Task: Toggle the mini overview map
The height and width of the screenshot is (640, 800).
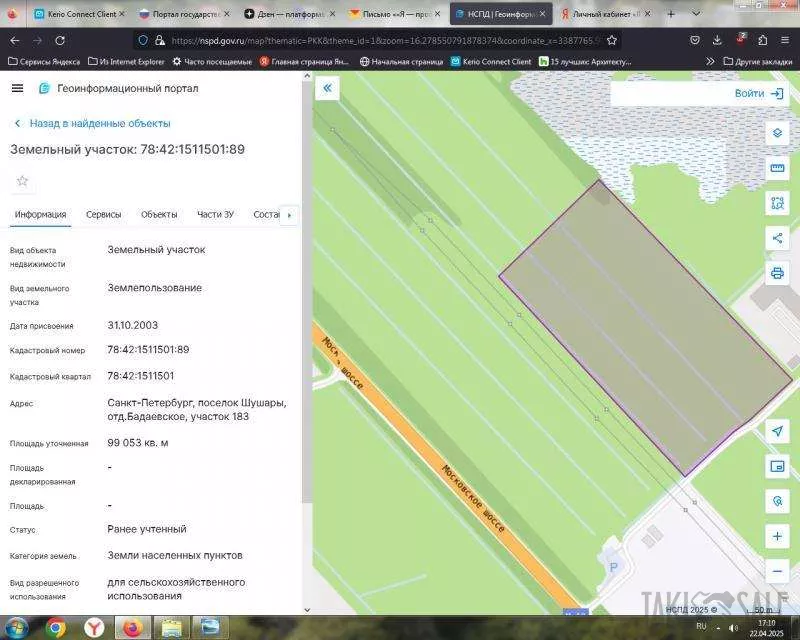Action: [x=777, y=466]
